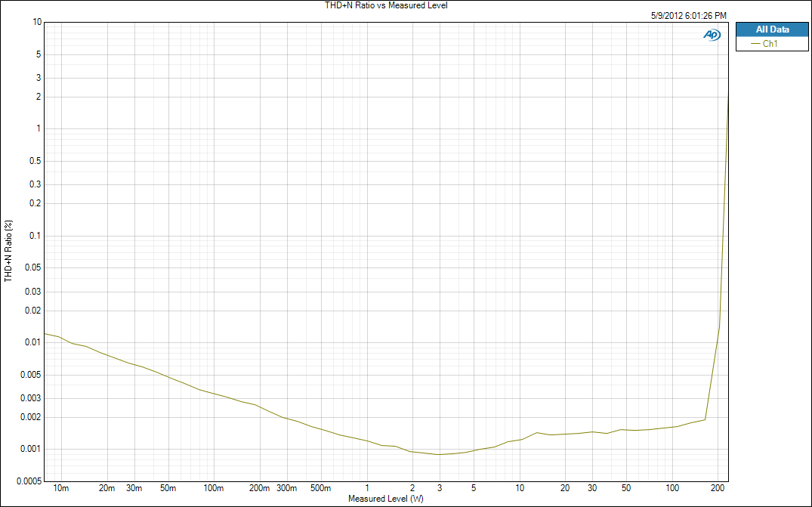Click the Y axis tick label 0.5
Viewport: 812px width, 507px height.
coord(36,161)
